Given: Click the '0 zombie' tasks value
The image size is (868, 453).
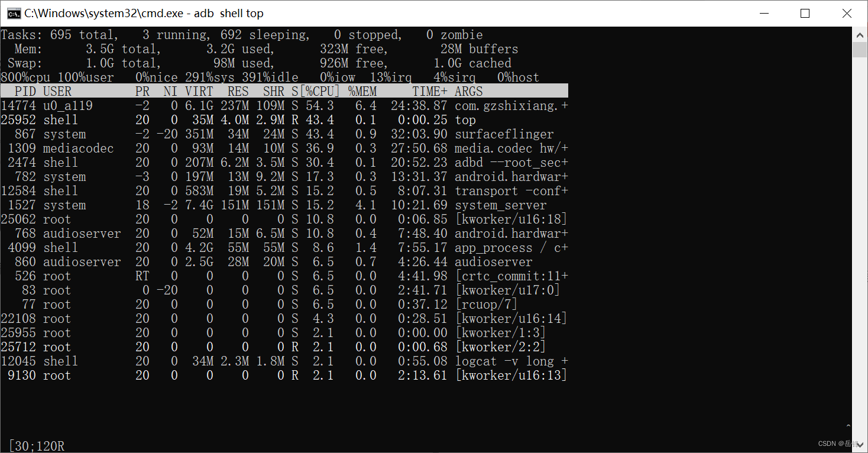Looking at the screenshot, I should (x=455, y=35).
